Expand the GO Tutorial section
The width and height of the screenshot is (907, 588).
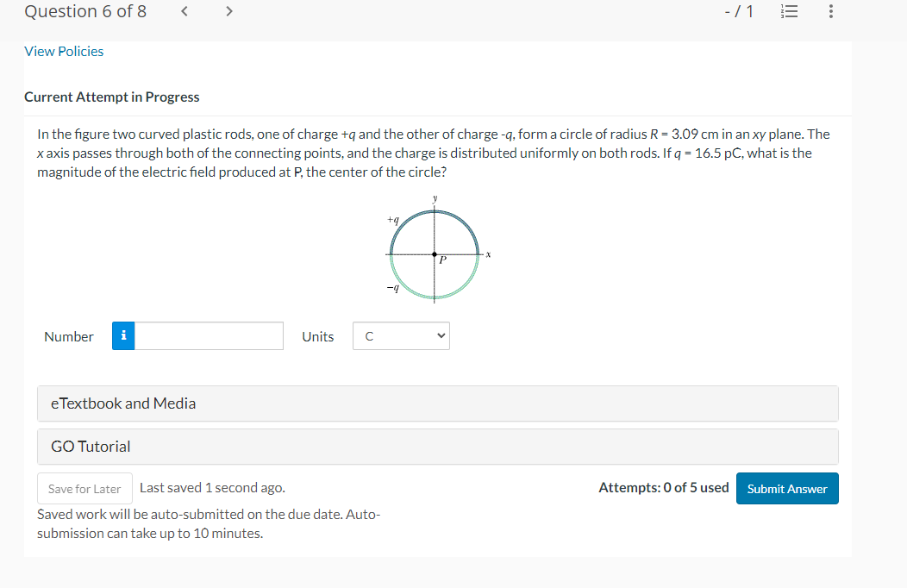click(436, 447)
